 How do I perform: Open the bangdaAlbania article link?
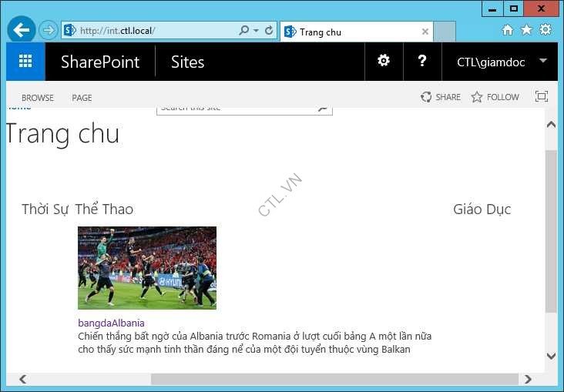click(111, 323)
